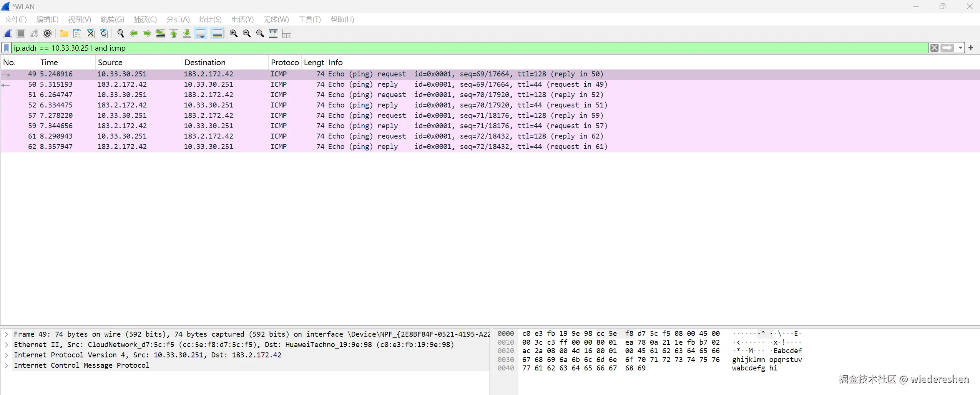
Task: Open the 工具(T) menu
Action: tap(310, 20)
